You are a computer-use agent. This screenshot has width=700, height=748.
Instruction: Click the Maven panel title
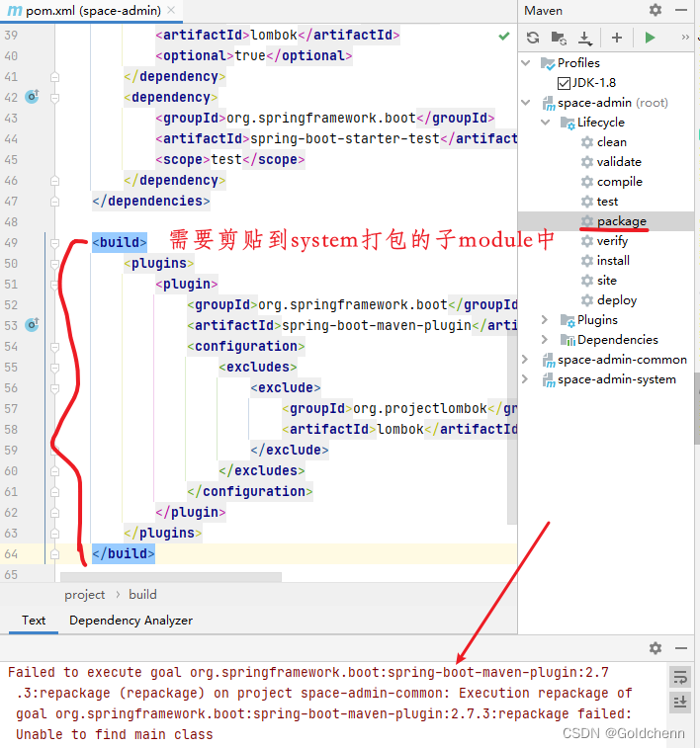point(543,11)
